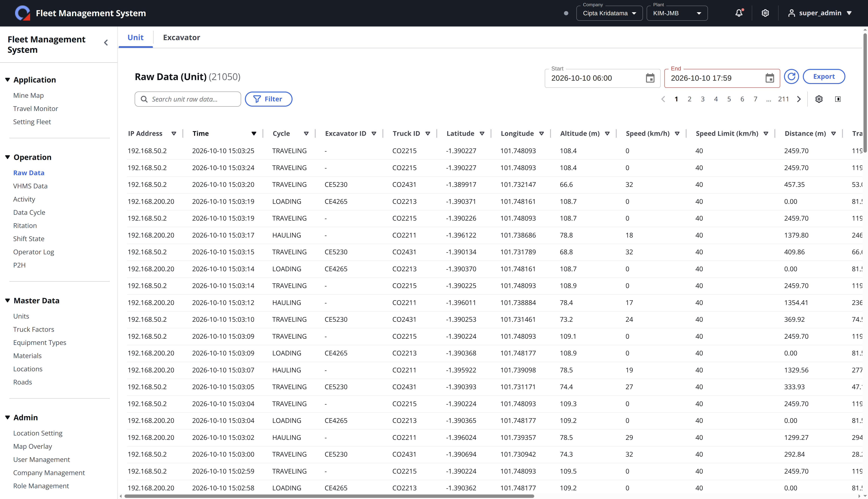
Task: Open Mine Map in the sidebar
Action: [x=28, y=95]
